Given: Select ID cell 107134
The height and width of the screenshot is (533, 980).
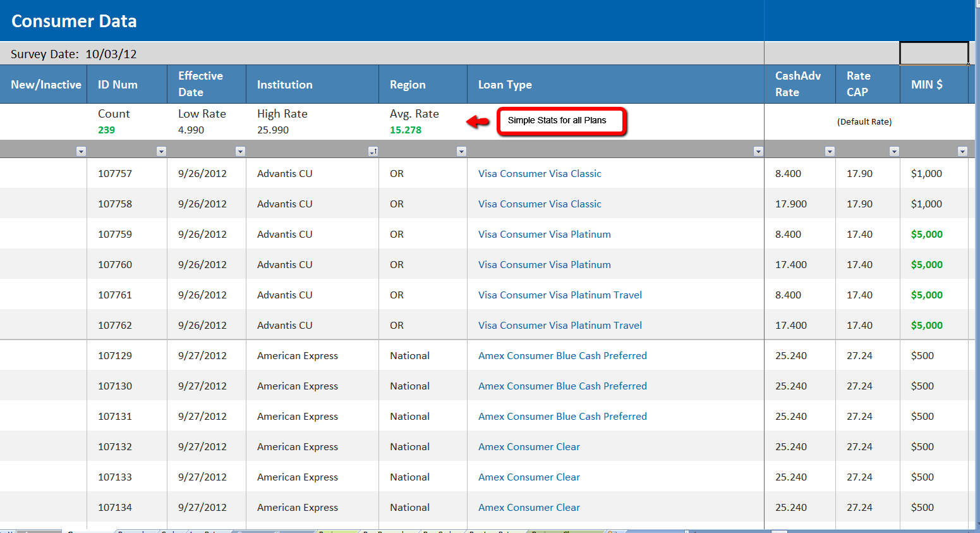Looking at the screenshot, I should 127,507.
